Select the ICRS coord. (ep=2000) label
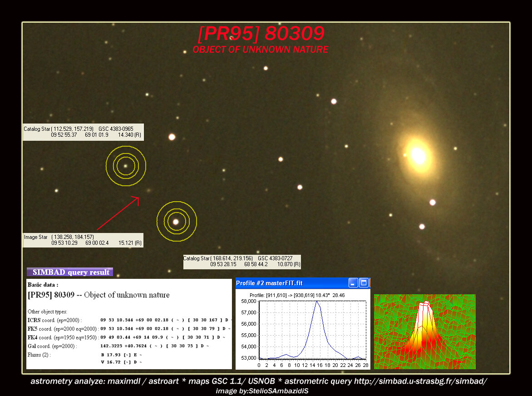This screenshot has width=532, height=396. coord(54,320)
